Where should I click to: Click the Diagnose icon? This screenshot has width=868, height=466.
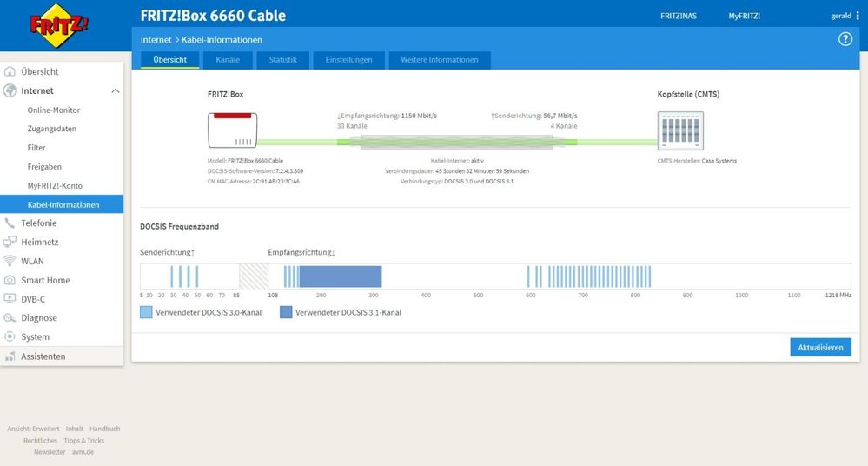click(10, 317)
